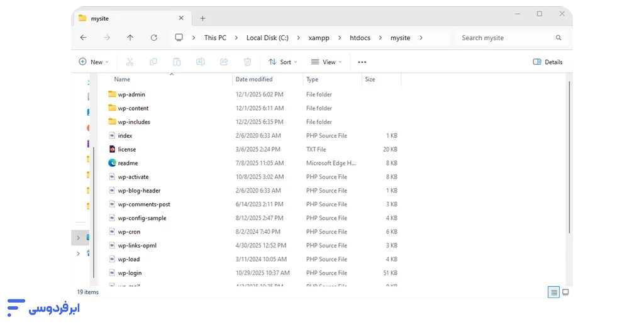This screenshot has height=324, width=644.
Task: Select the wp-comments-post file name
Action: [144, 204]
